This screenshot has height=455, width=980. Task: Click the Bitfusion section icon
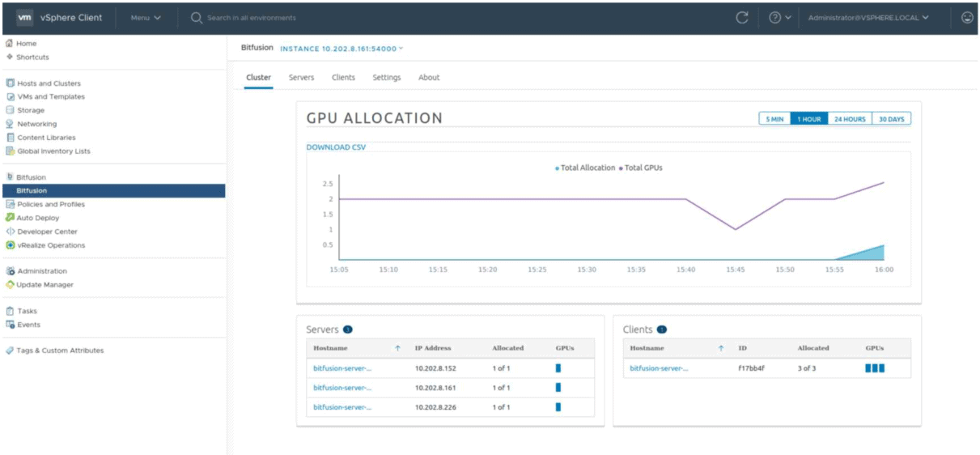click(x=10, y=177)
